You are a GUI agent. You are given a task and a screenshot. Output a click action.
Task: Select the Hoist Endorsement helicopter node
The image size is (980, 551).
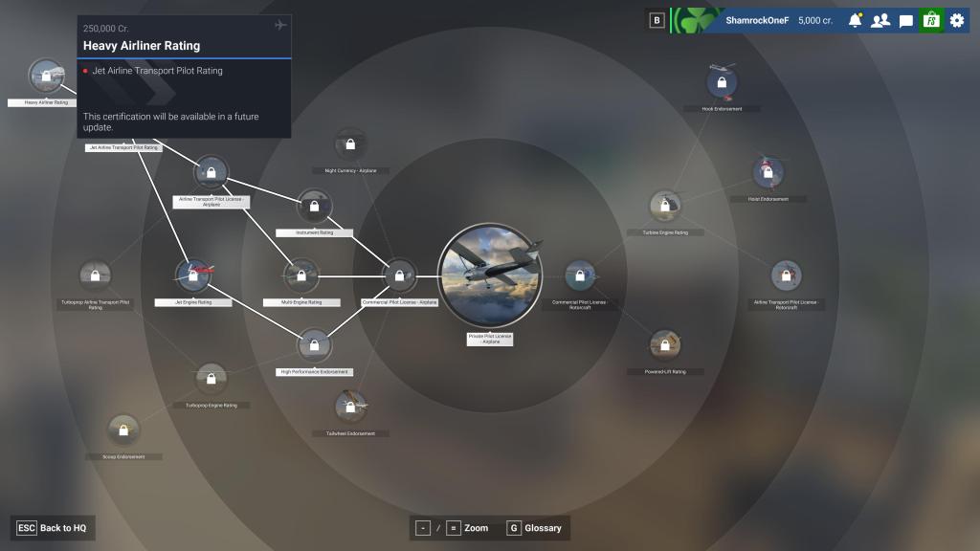(768, 173)
